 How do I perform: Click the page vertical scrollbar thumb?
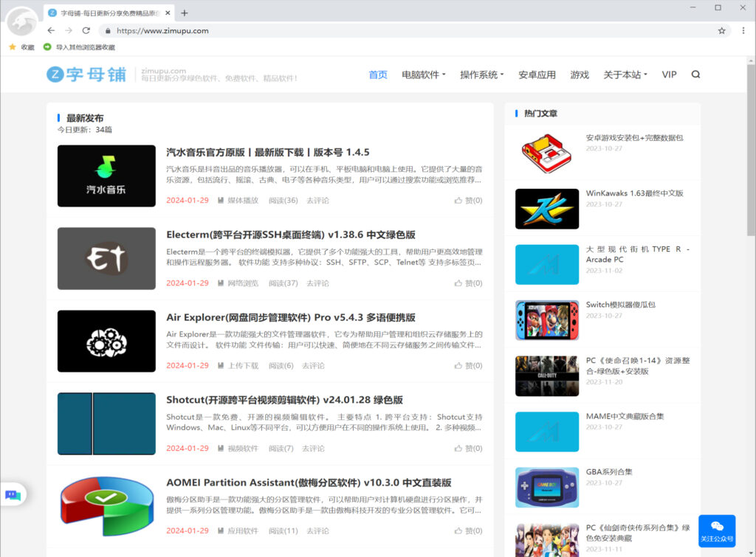pos(751,151)
